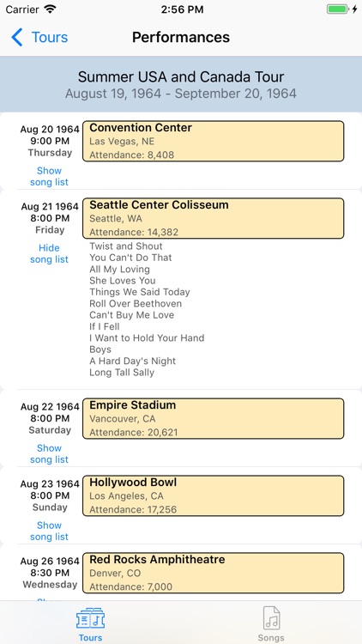Select the Songs tab label
362x644 pixels.
pyautogui.click(x=271, y=638)
